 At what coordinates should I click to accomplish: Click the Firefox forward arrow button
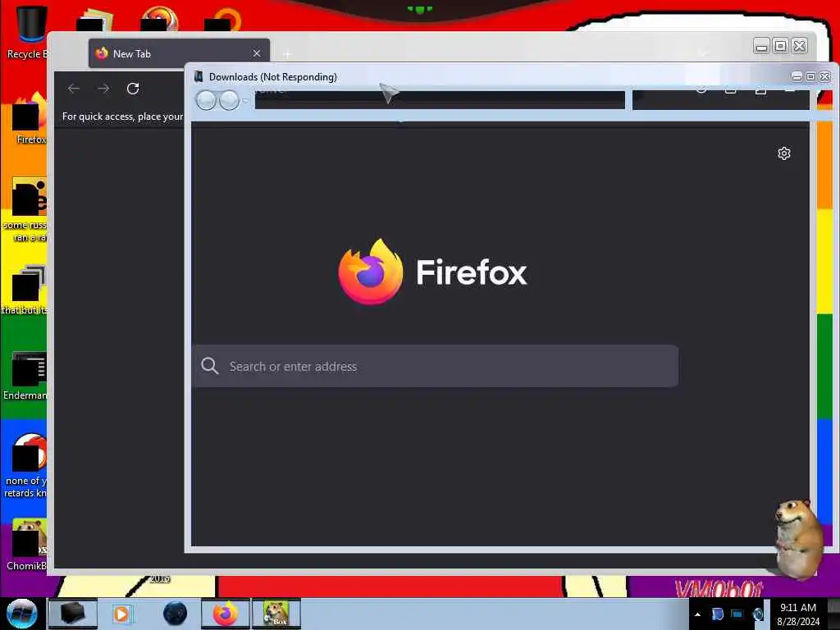tap(103, 89)
